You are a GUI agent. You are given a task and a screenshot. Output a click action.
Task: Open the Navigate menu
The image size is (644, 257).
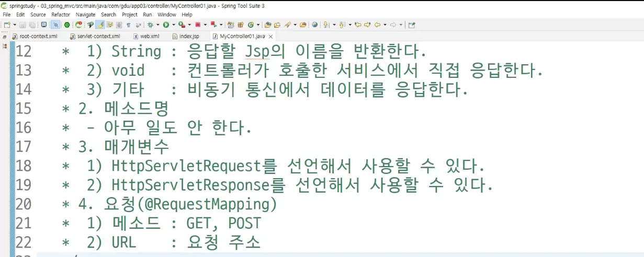coord(86,15)
